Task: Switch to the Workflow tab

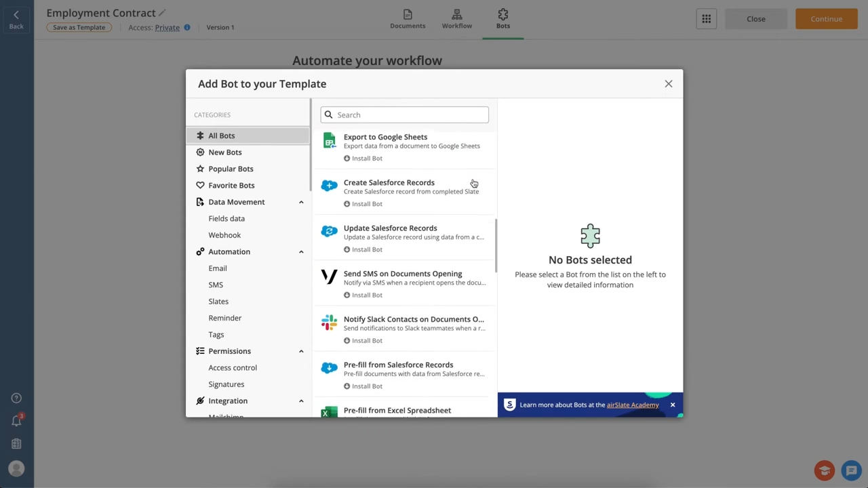Action: pos(457,19)
